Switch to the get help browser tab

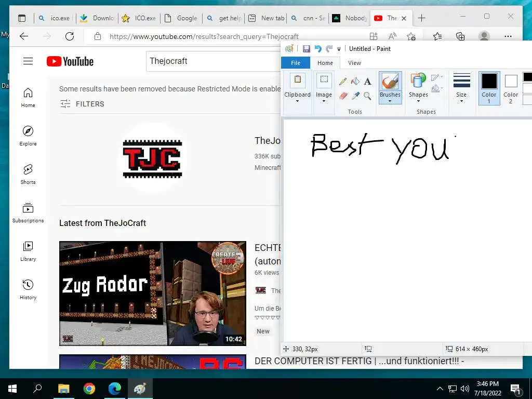(x=224, y=18)
